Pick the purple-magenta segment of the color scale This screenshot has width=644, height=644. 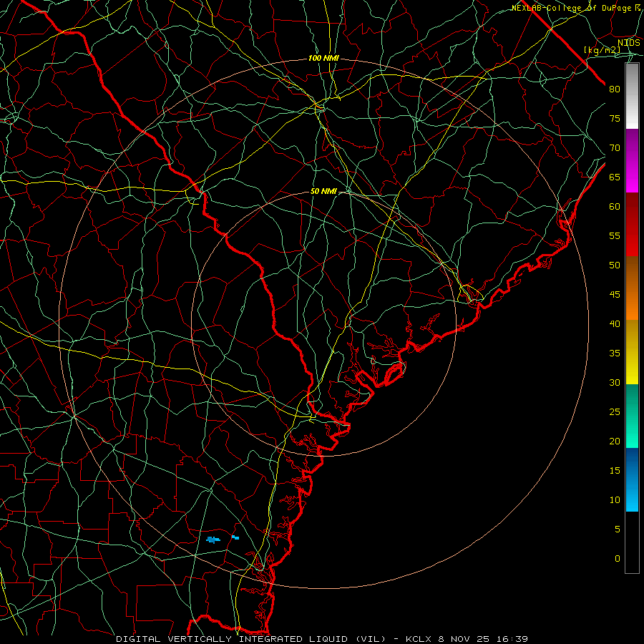point(632,161)
